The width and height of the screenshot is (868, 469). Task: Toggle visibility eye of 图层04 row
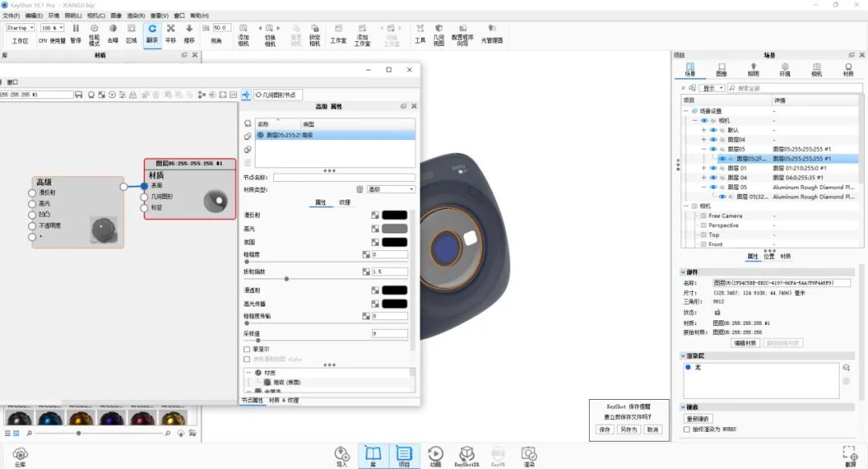pyautogui.click(x=713, y=140)
